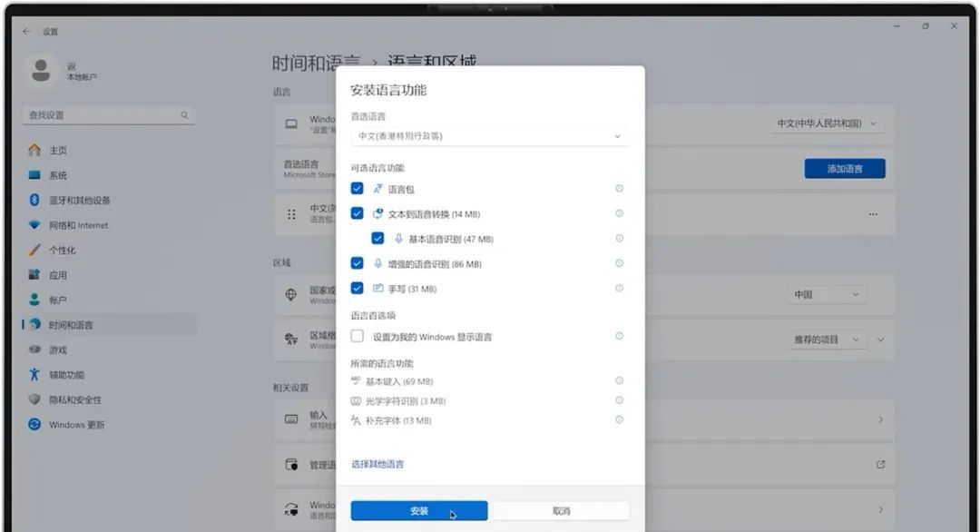Click the search magnifier icon
Viewport: 980px width, 532px height.
[x=184, y=115]
